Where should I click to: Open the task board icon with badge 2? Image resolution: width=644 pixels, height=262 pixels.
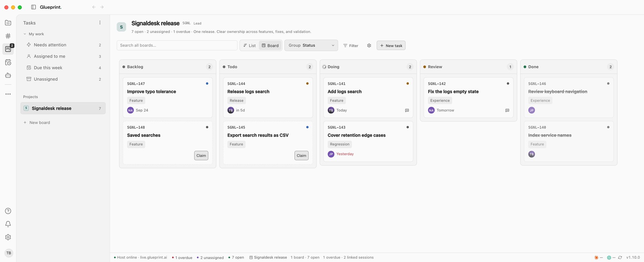click(x=8, y=49)
